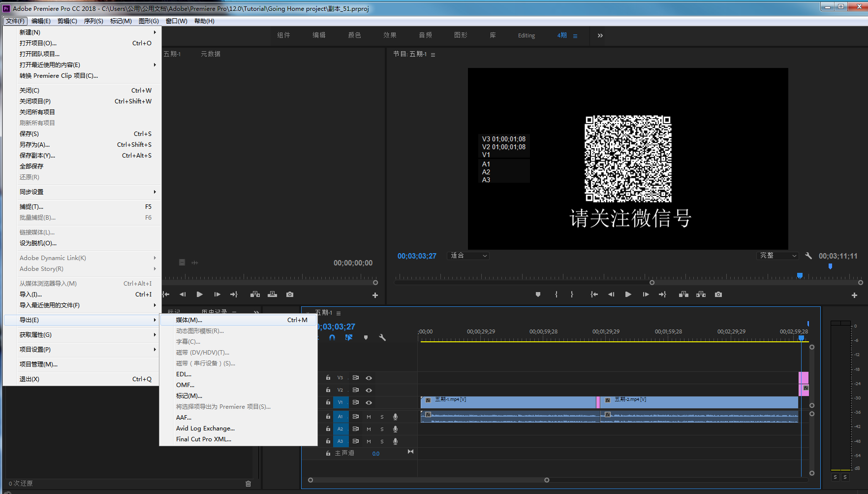Viewport: 868px width, 494px height.
Task: Open playback resolution dropdown 完整
Action: coord(777,256)
